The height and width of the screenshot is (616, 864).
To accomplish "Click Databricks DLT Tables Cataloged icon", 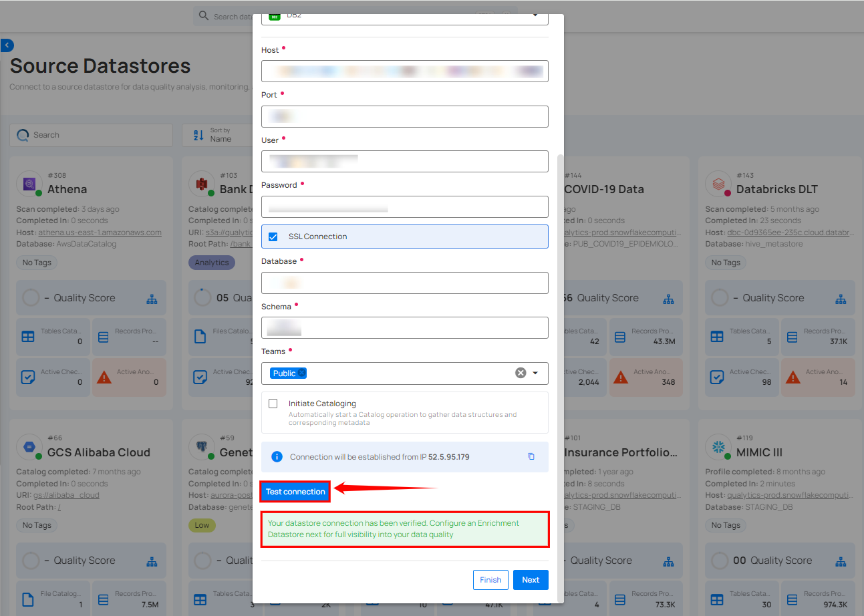I will [x=716, y=337].
